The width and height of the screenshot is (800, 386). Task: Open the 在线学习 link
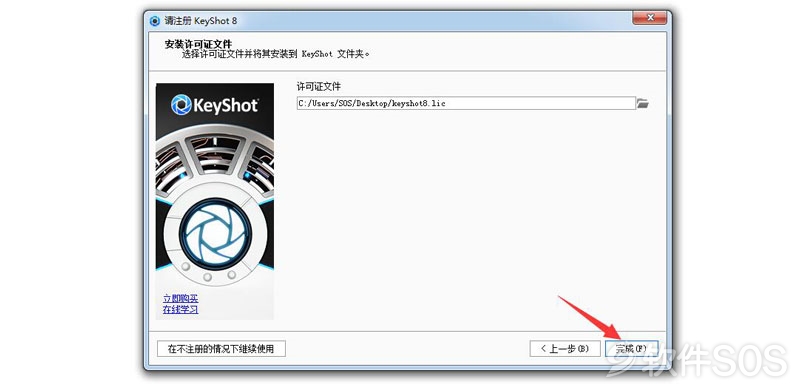(181, 310)
